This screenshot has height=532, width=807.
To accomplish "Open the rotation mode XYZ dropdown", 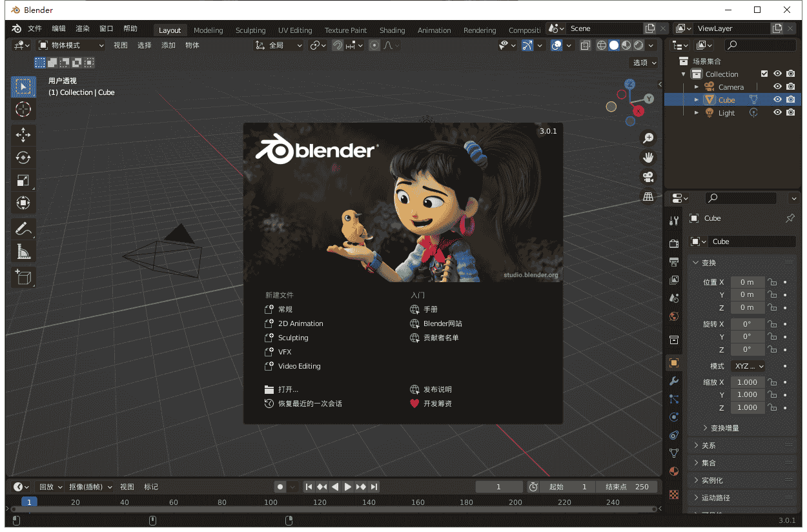I will 748,366.
